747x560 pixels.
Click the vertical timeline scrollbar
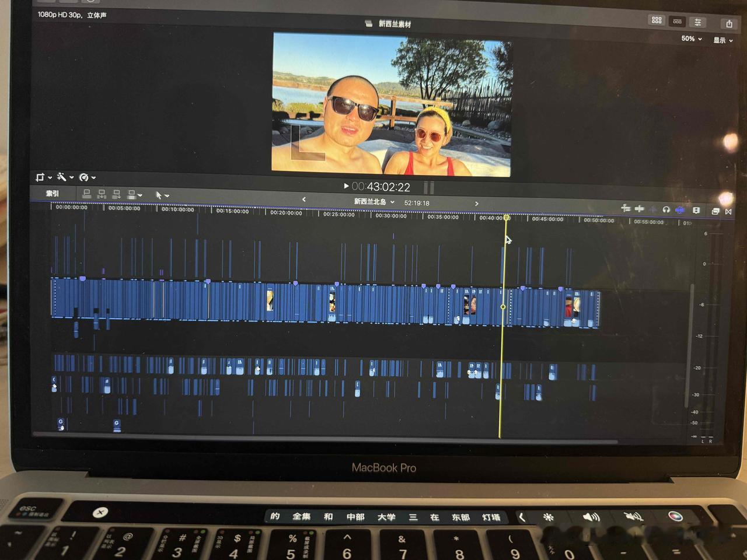click(690, 344)
